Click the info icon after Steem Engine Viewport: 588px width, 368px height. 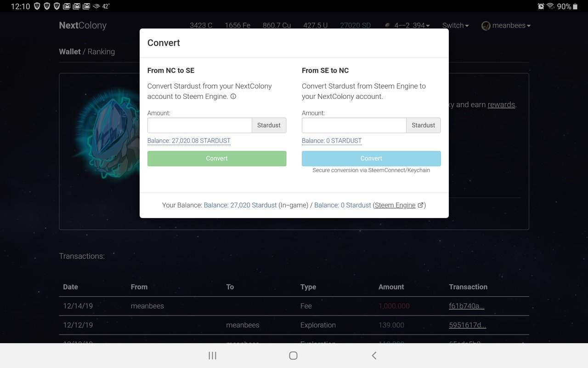(233, 97)
